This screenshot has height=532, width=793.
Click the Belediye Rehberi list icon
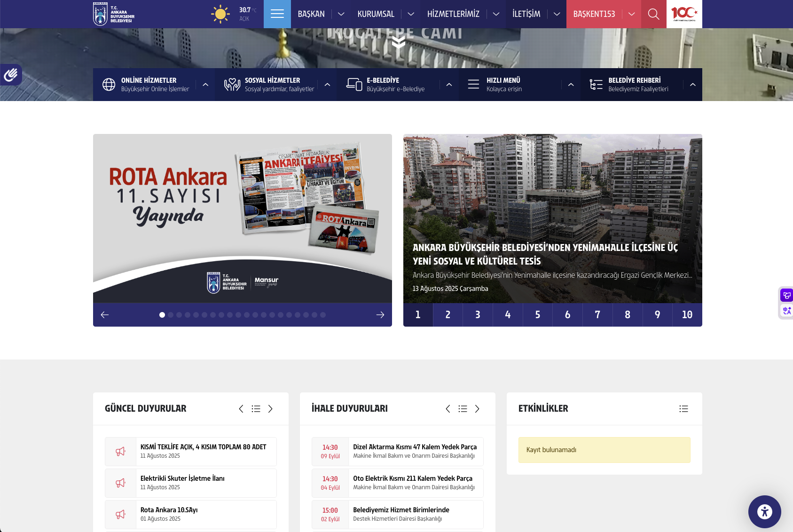click(596, 85)
